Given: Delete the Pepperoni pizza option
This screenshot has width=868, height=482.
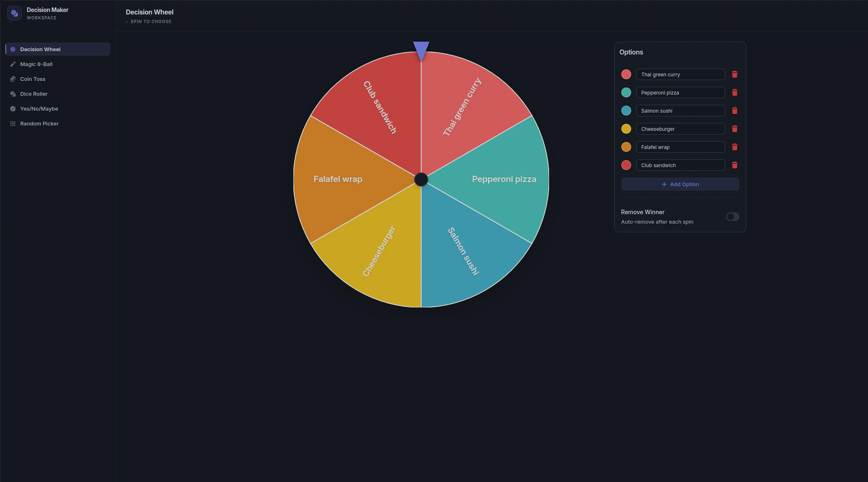Looking at the screenshot, I should pos(734,93).
